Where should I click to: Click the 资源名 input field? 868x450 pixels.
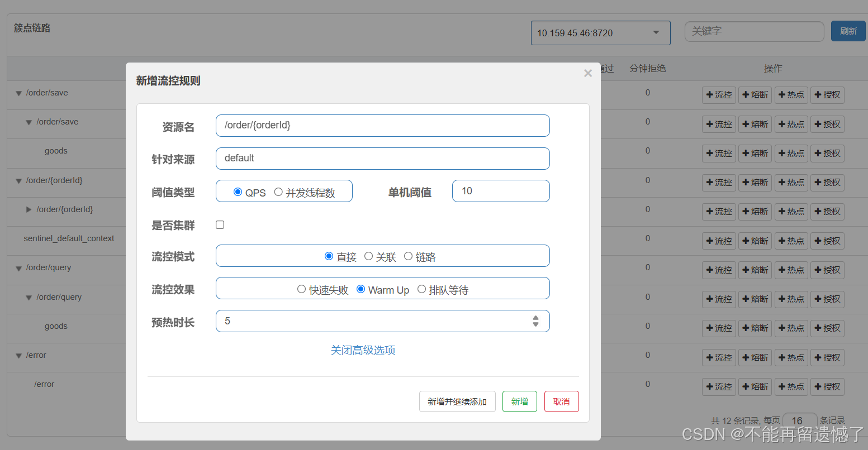pos(383,126)
